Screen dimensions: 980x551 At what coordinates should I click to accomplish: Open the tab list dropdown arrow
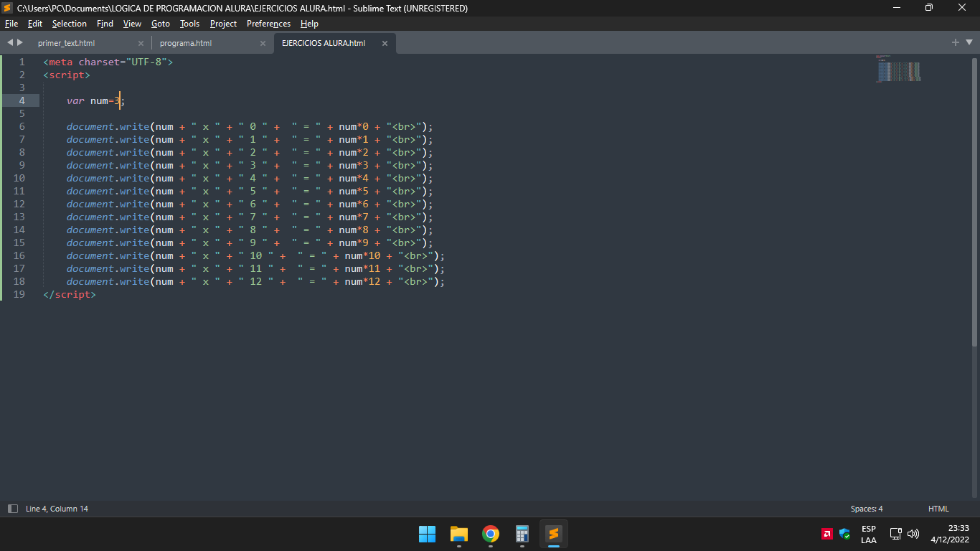pyautogui.click(x=969, y=42)
